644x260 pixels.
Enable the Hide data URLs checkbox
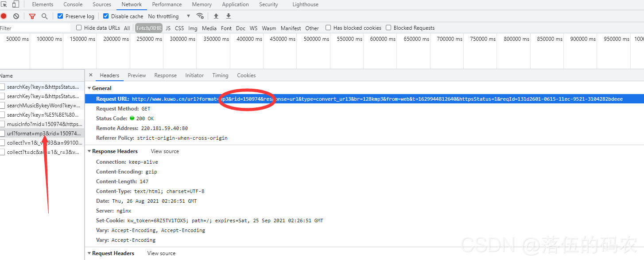point(79,28)
